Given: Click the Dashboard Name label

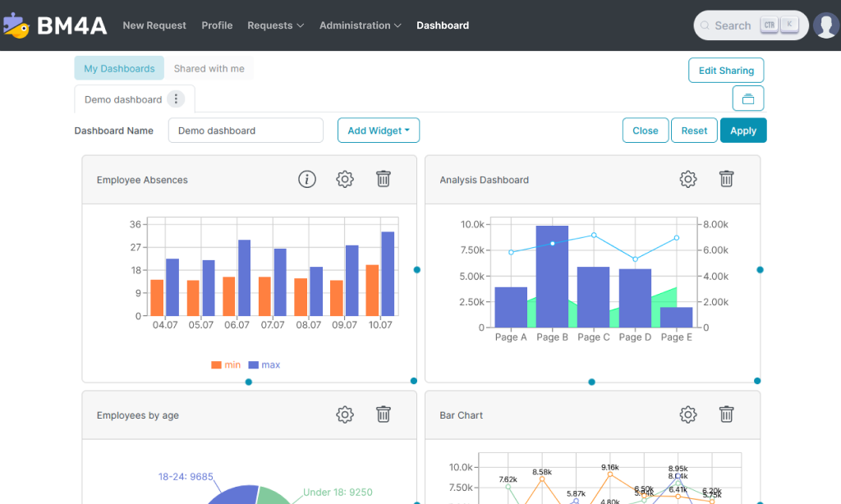Looking at the screenshot, I should point(113,131).
